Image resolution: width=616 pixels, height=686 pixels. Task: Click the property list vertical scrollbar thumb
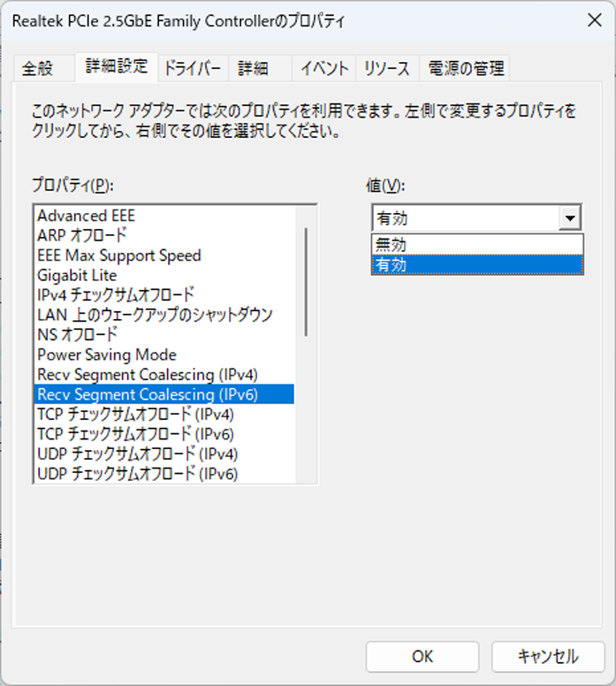[306, 282]
